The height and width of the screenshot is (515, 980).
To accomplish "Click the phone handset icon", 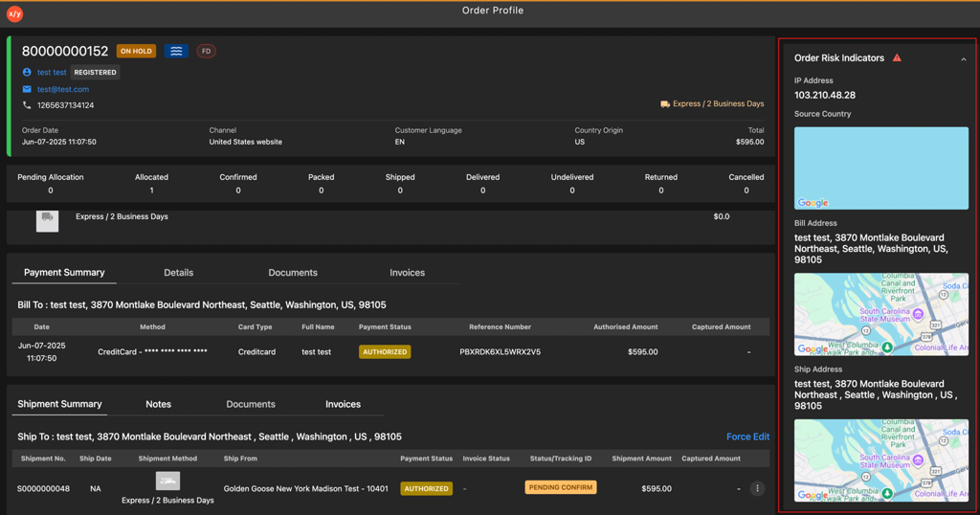I will click(27, 105).
